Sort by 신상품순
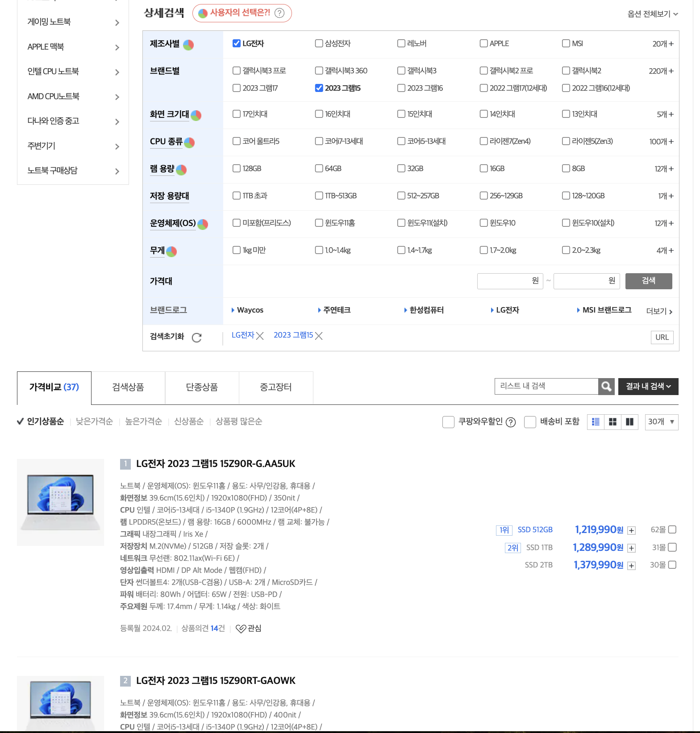Viewport: 700px width, 733px height. (189, 421)
